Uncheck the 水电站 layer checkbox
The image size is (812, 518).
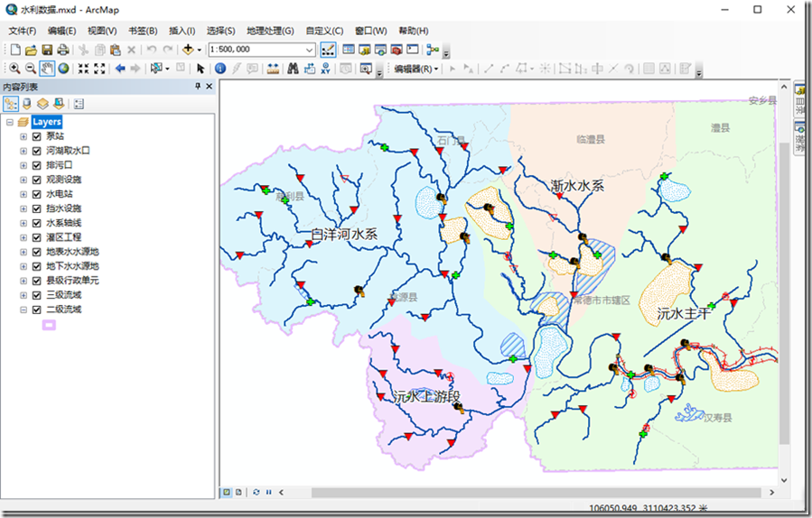36,195
